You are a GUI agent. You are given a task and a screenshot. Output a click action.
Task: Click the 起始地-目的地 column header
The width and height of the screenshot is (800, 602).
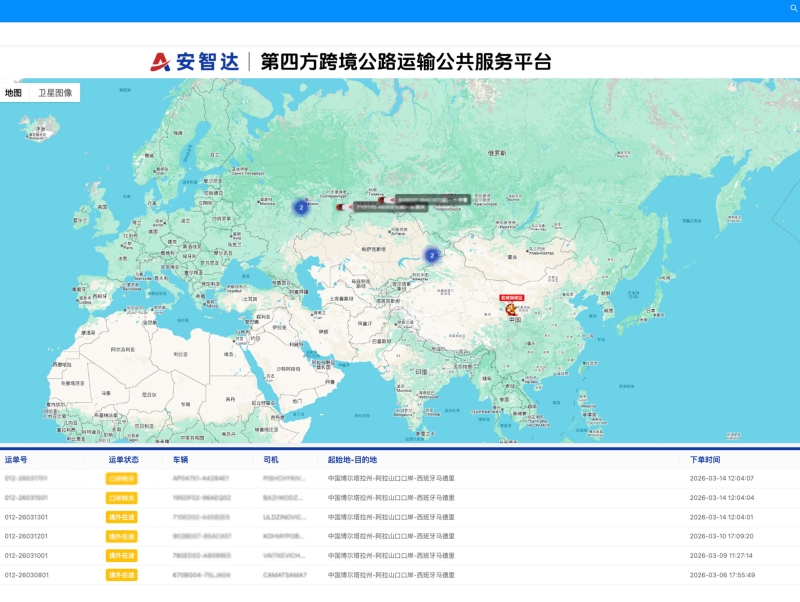[x=352, y=460]
